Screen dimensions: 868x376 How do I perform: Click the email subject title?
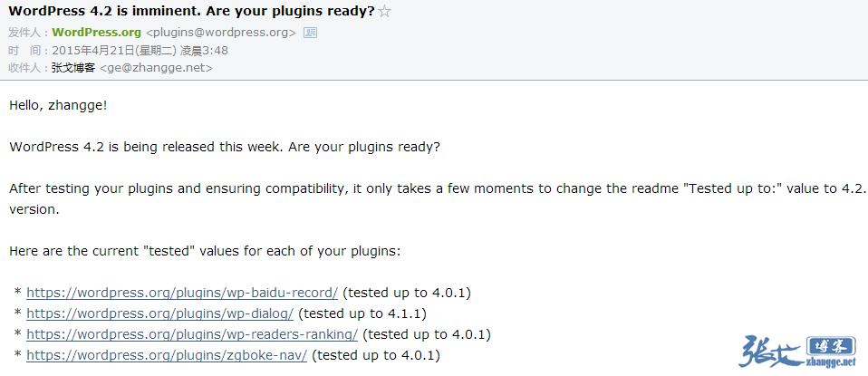[x=191, y=12]
